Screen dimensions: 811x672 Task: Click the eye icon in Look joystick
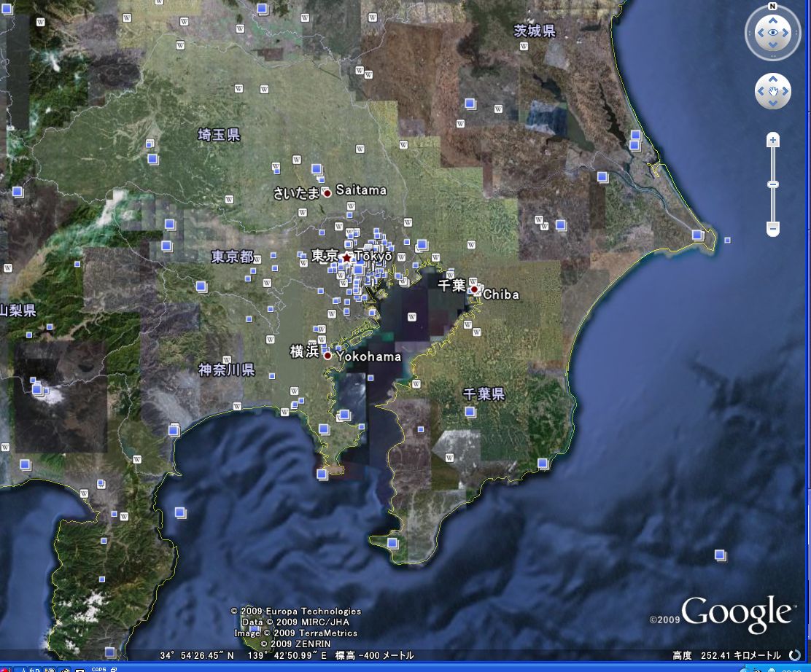click(773, 33)
